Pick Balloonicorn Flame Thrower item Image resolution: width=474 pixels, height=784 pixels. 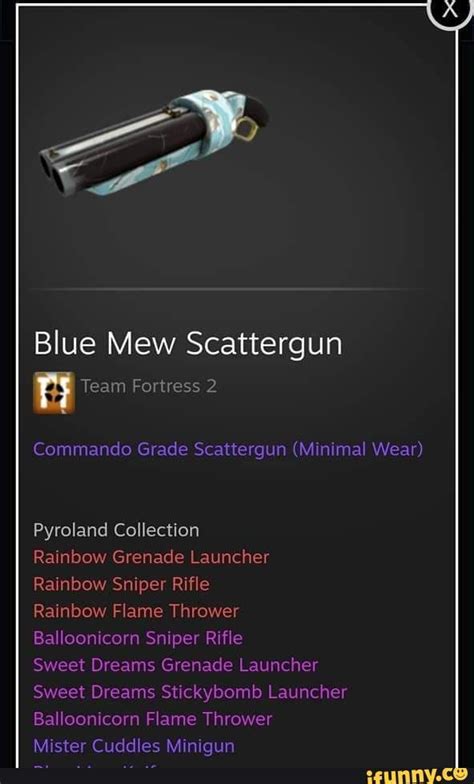[152, 719]
